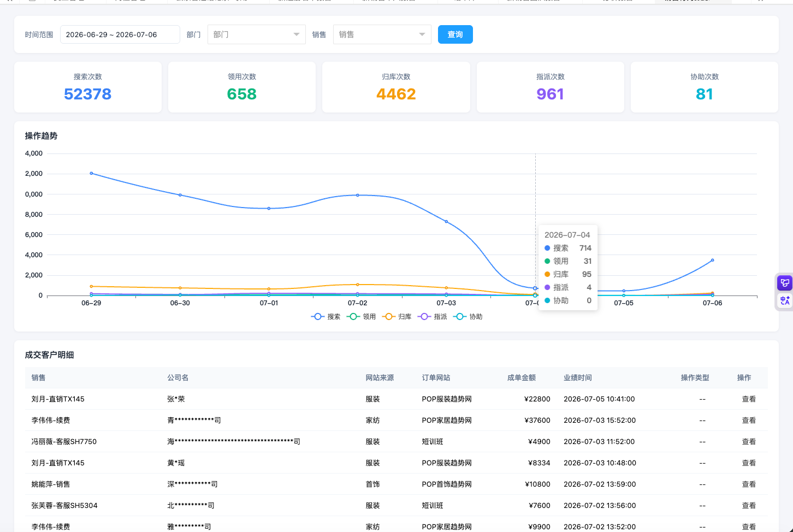
Task: Click the 业绩时间 column header
Action: tap(578, 378)
